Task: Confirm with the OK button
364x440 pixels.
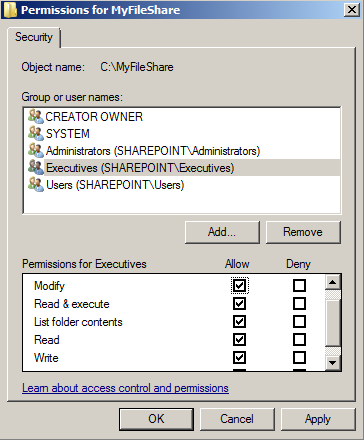Action: [156, 419]
